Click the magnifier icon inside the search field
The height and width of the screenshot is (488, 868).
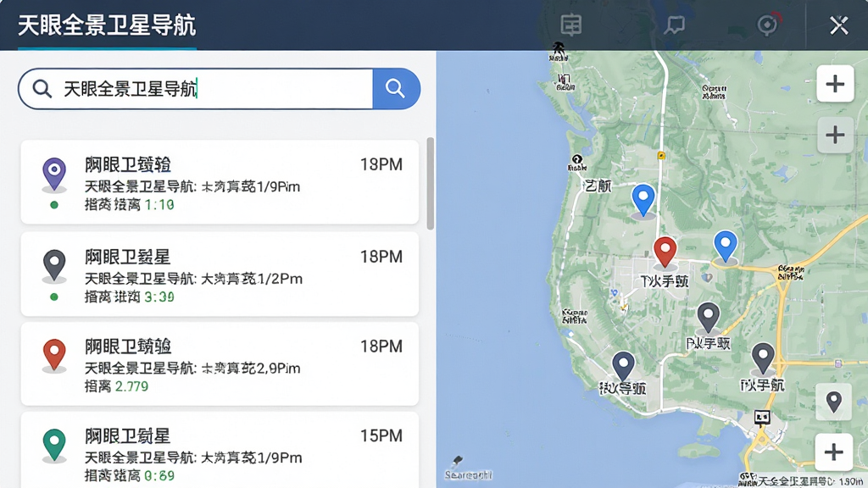click(x=42, y=88)
